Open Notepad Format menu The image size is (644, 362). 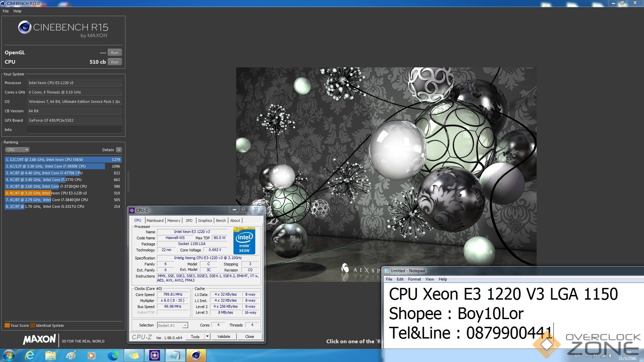pos(414,279)
